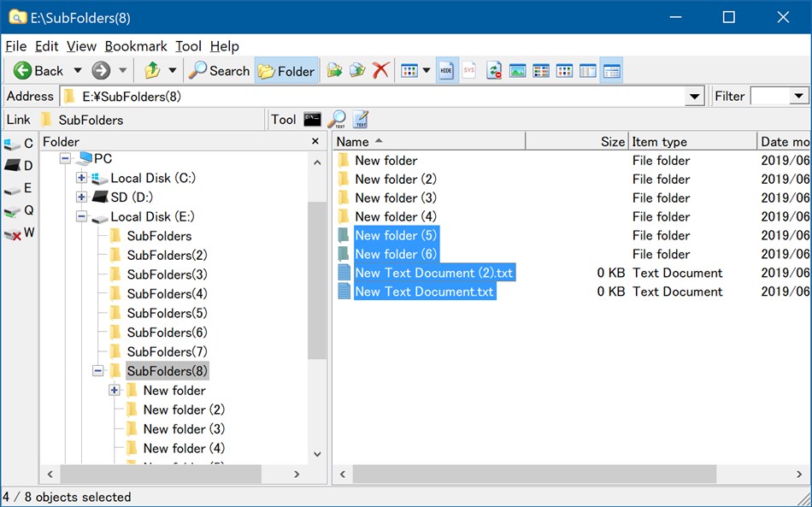Select the details view icon
Screen dimensions: 812x507
pyautogui.click(x=612, y=70)
